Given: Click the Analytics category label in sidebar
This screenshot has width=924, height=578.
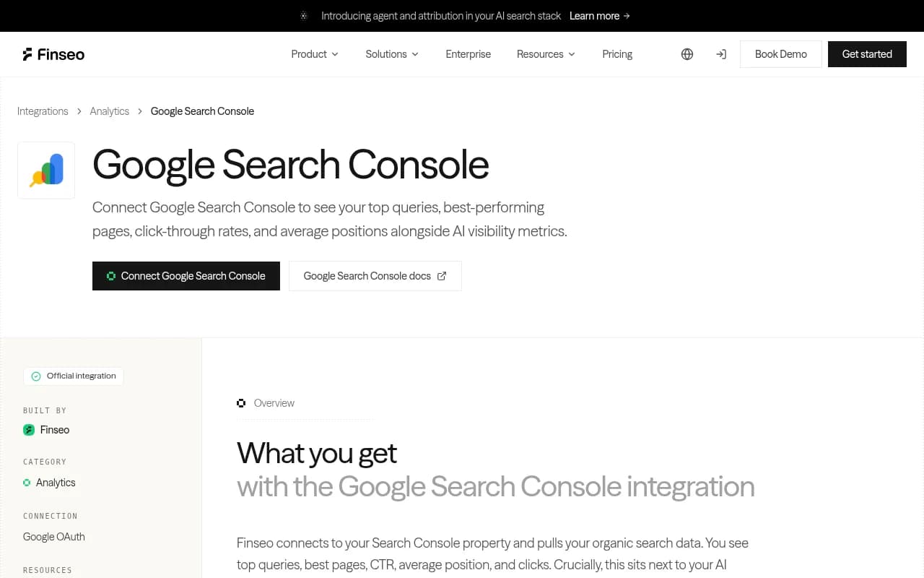Looking at the screenshot, I should [x=56, y=483].
